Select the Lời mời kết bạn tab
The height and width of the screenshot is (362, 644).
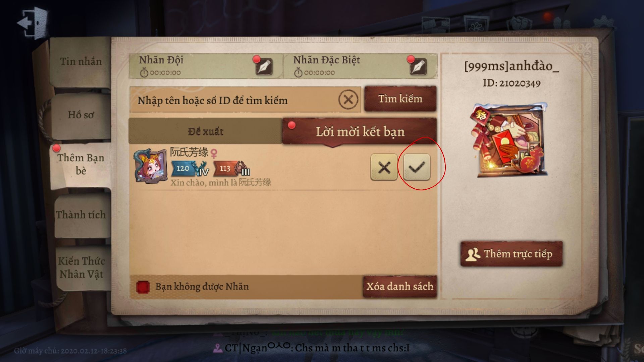[360, 131]
